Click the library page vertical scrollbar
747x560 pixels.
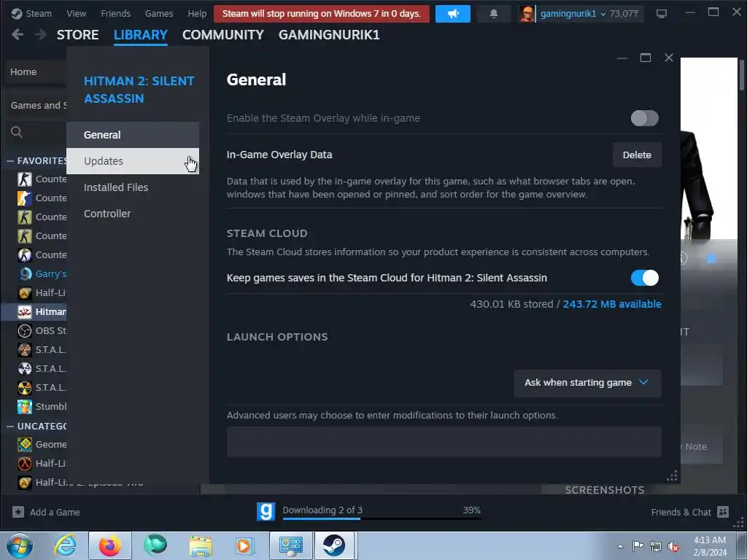click(x=742, y=74)
